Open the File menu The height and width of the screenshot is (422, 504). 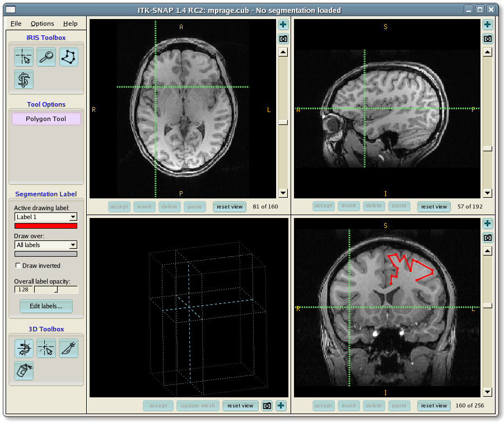pyautogui.click(x=16, y=24)
